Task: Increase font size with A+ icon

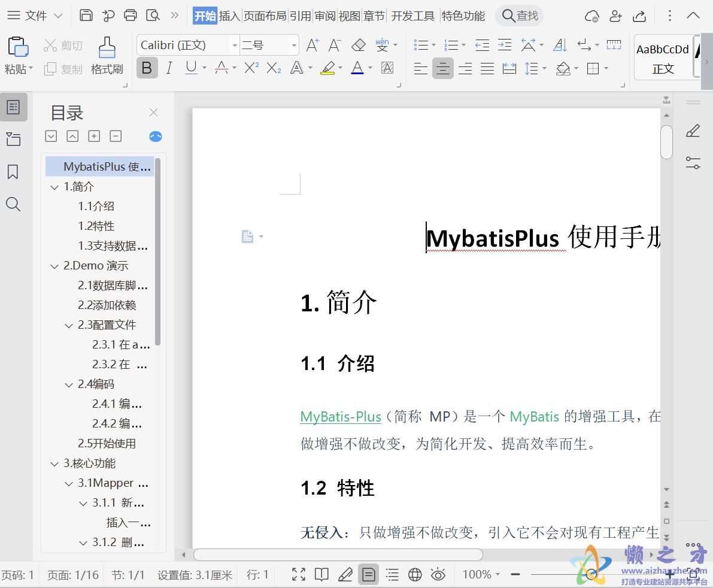Action: tap(312, 45)
